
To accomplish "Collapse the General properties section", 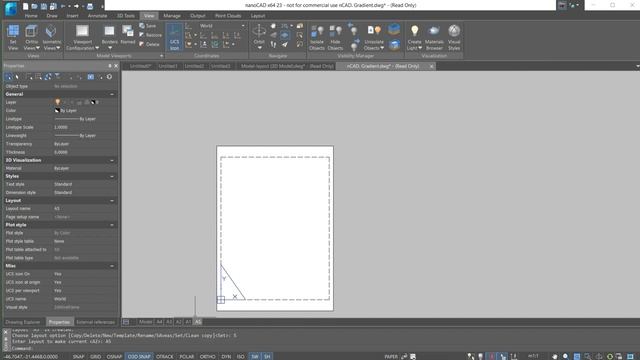I will tap(112, 94).
